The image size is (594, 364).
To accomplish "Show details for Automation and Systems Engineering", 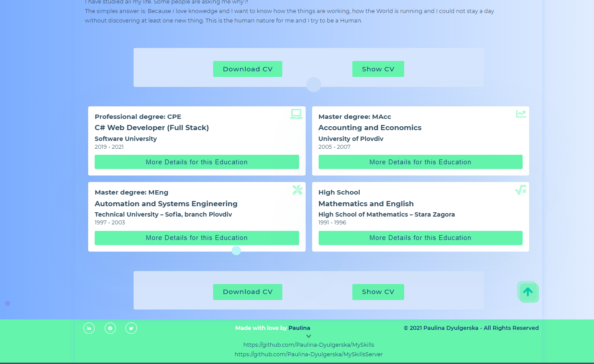I will (x=197, y=238).
